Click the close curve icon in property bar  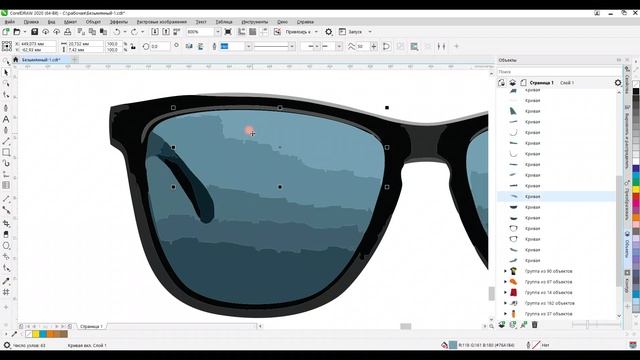(x=386, y=47)
